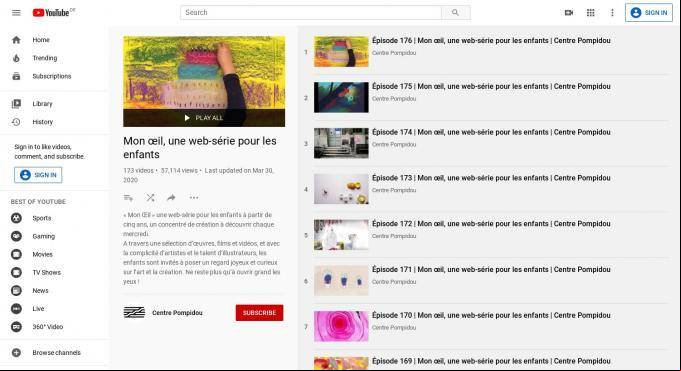Open Épisode 175 video title
The width and height of the screenshot is (681, 371).
pyautogui.click(x=491, y=86)
